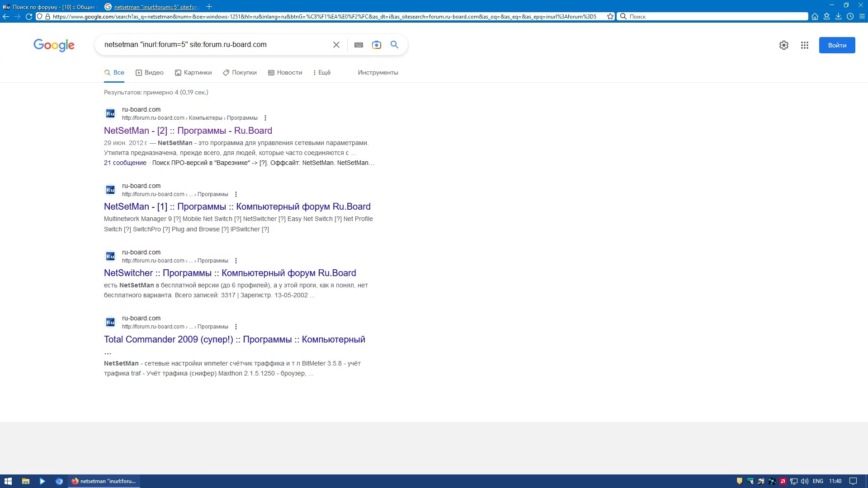Open the downloads panel

tap(838, 16)
